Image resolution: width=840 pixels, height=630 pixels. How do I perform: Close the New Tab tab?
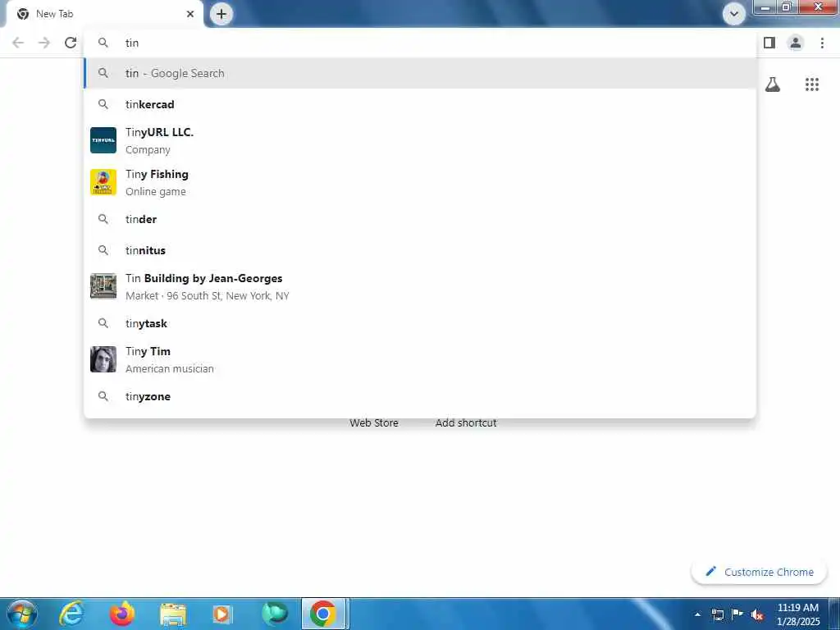190,14
